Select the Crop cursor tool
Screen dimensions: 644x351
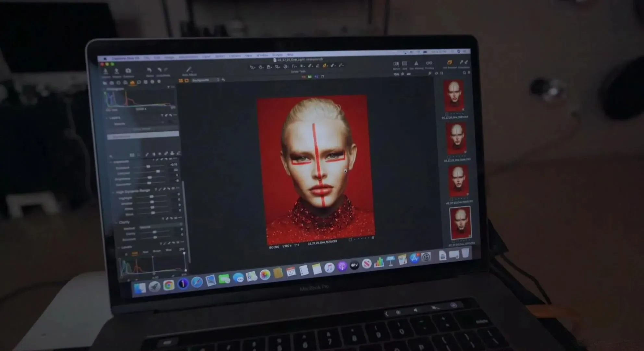coord(277,67)
